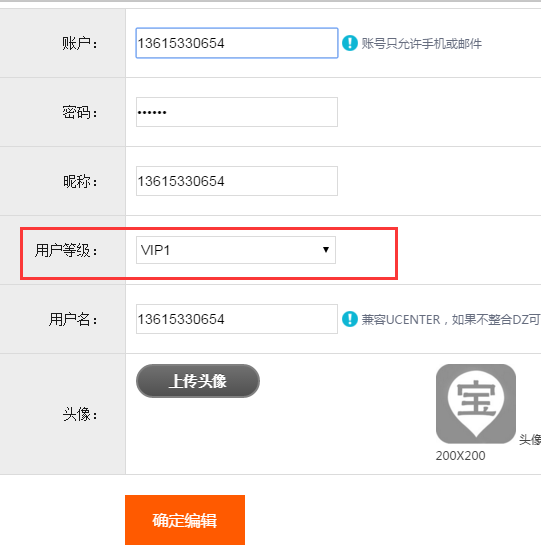
Task: Click the 用户等级: field label
Action: pyautogui.click(x=66, y=251)
